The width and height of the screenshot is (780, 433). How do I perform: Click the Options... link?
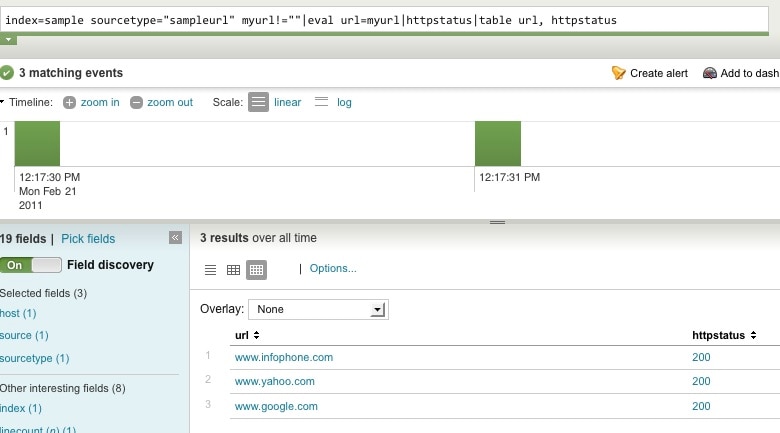(x=333, y=269)
